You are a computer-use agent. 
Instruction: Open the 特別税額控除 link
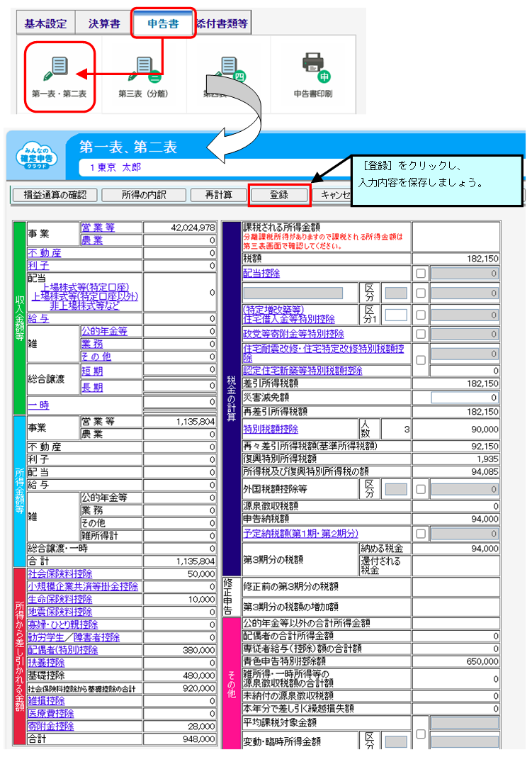click(271, 429)
